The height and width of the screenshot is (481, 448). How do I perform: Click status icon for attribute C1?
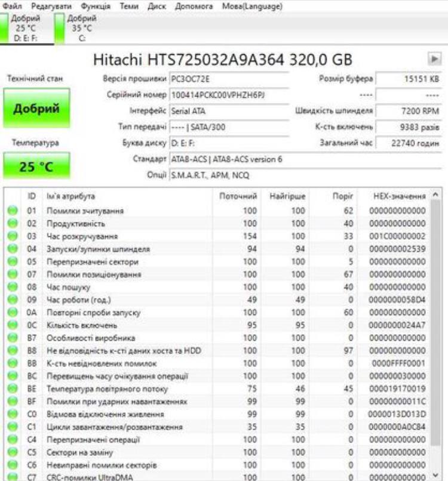point(13,427)
